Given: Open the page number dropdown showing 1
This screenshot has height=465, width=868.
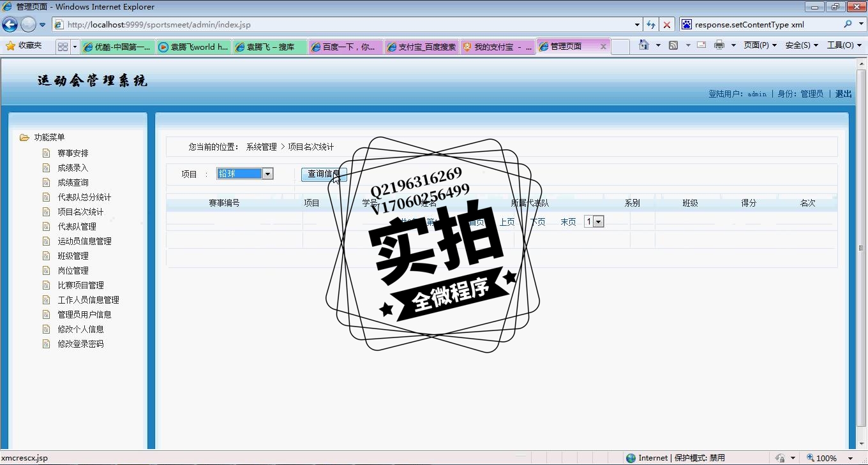Looking at the screenshot, I should point(594,221).
